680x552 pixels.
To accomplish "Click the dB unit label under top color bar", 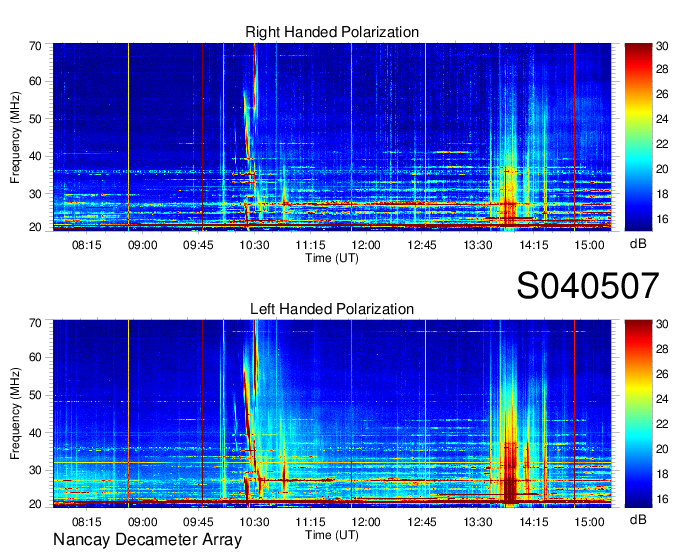I will point(638,244).
